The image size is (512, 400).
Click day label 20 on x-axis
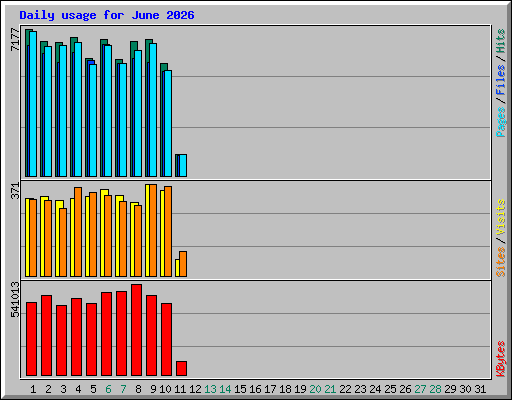315,389
